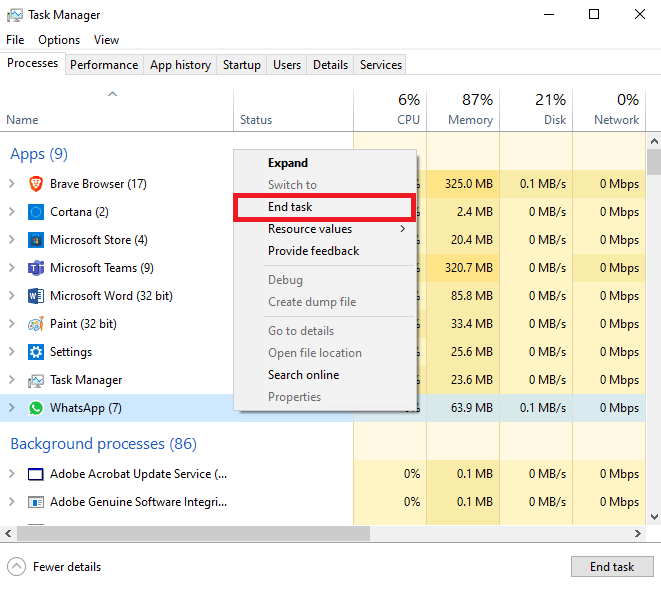Open the Resource values submenu
The image size is (661, 591).
click(x=325, y=229)
